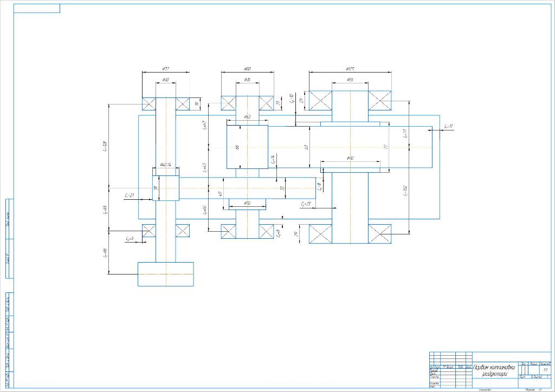Image resolution: width=555 pixels, height=392 pixels.
Task: Click the ø175 diameter dimension label
Action: point(351,69)
